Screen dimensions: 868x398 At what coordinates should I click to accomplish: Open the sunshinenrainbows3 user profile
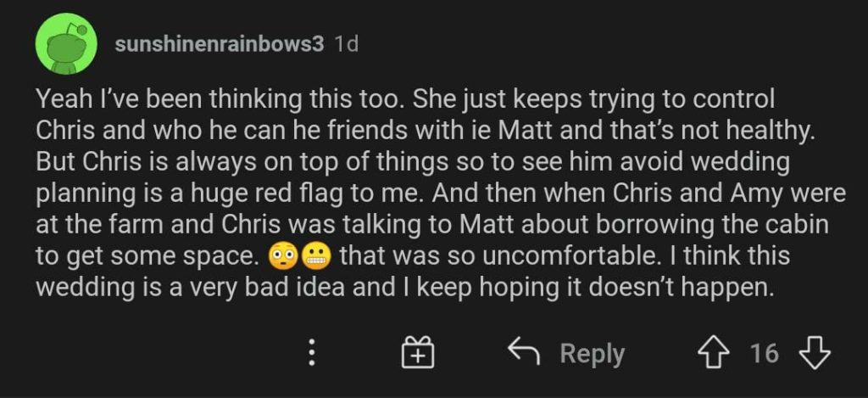[x=219, y=44]
